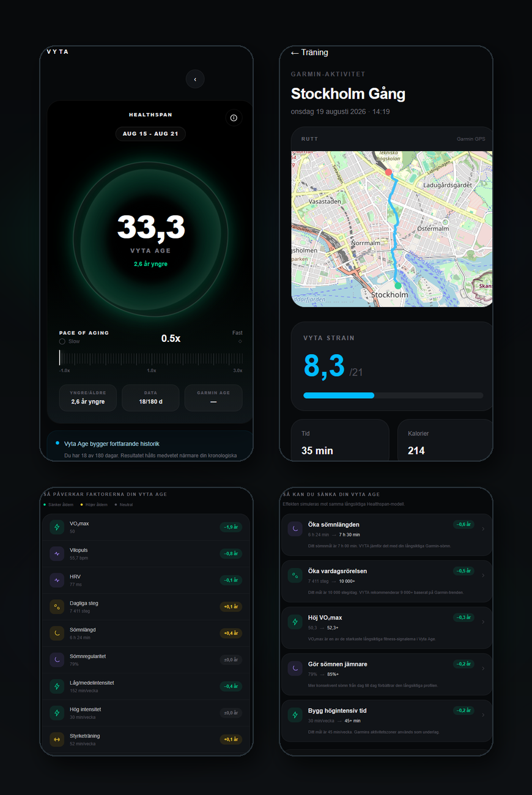Image resolution: width=532 pixels, height=795 pixels.
Task: Expand the Höj VO₂max card chevron
Action: [483, 622]
